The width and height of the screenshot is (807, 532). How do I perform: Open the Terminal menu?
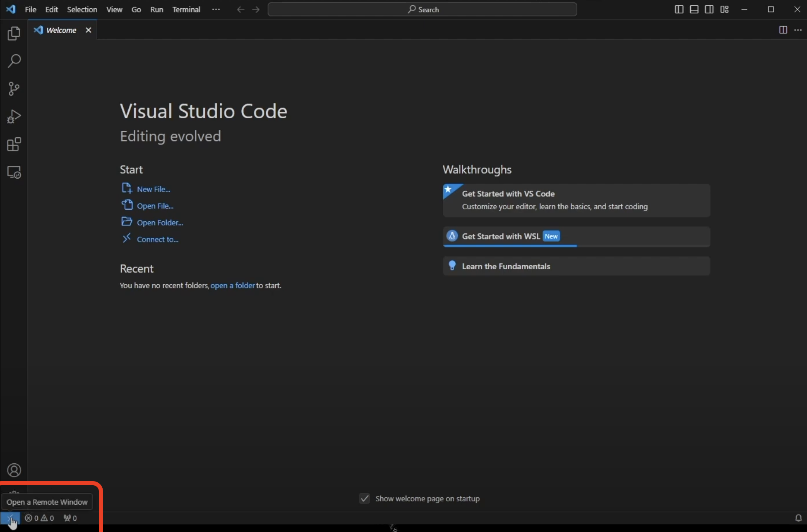[x=186, y=9]
